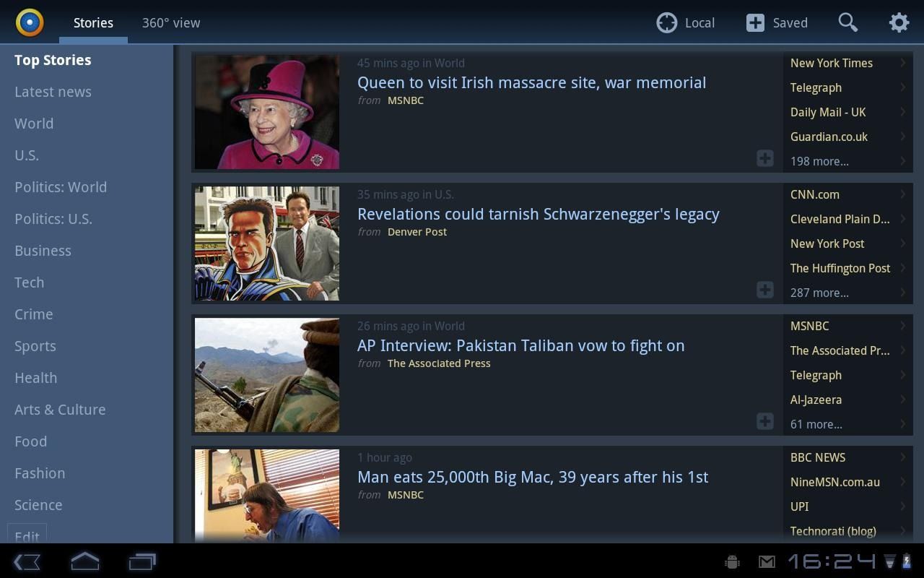Switch to the 360° view tab
This screenshot has height=578, width=924.
[171, 22]
